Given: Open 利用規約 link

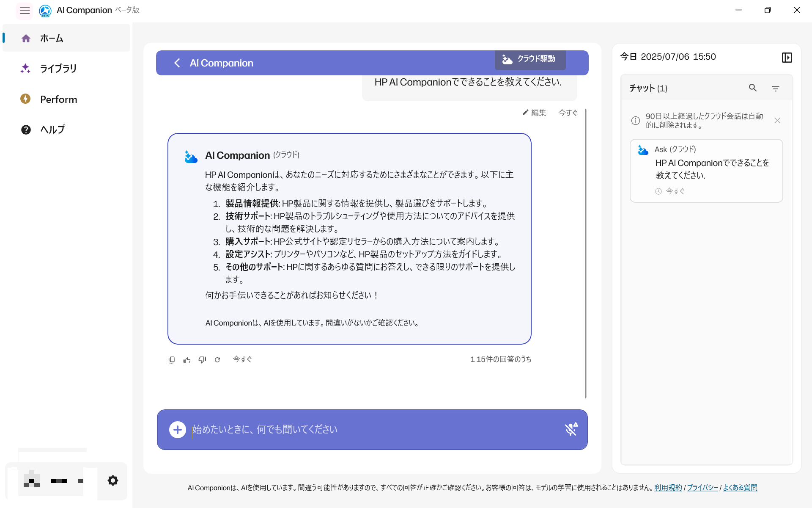Looking at the screenshot, I should (668, 488).
